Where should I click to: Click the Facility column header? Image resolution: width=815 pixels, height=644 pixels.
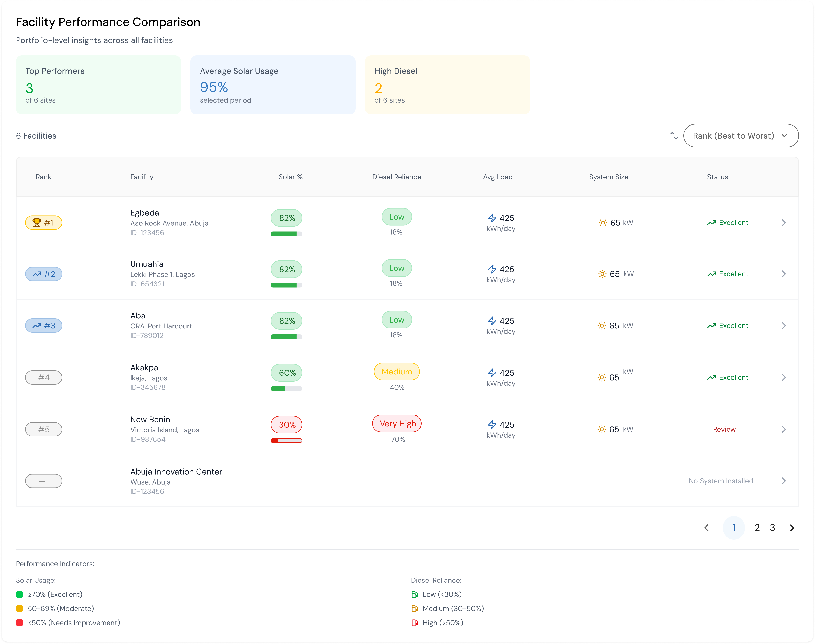(x=142, y=177)
